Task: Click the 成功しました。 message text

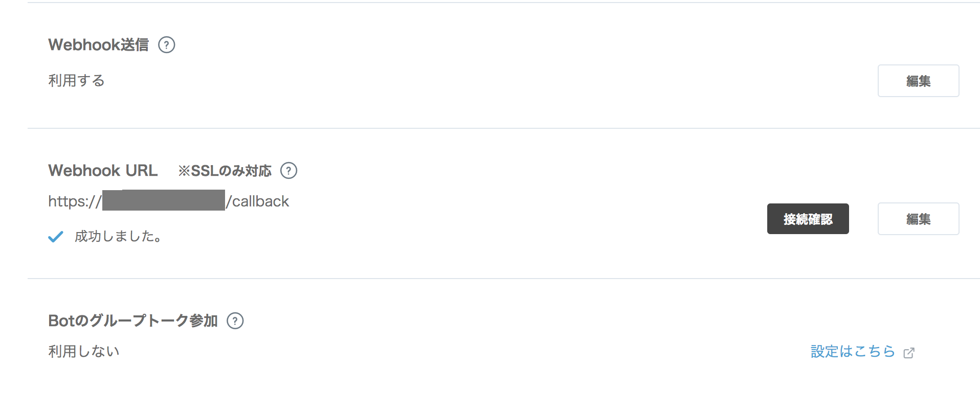Action: click(x=118, y=237)
